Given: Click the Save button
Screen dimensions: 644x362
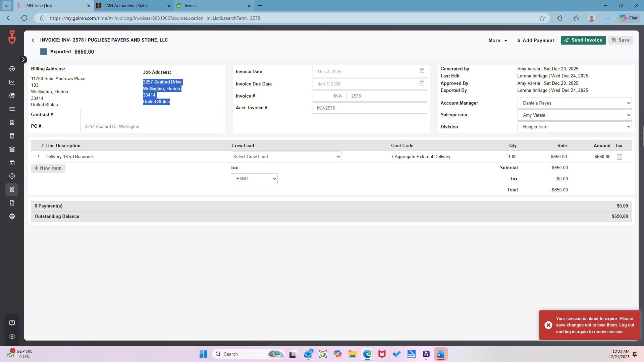Looking at the screenshot, I should [621, 40].
